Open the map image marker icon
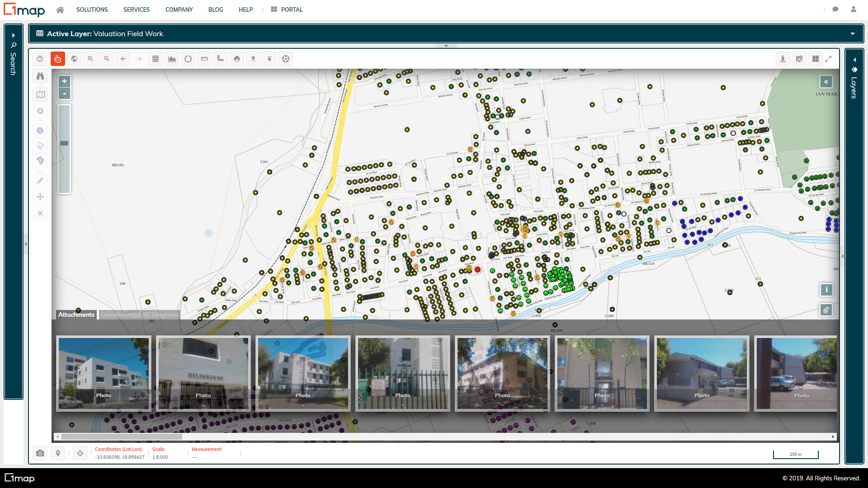The image size is (868, 488). [x=799, y=59]
